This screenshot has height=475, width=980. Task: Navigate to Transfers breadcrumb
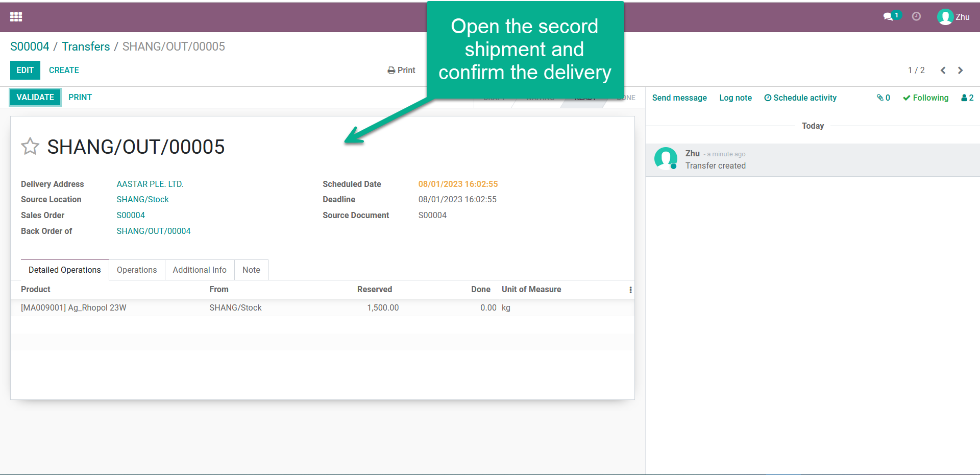click(x=86, y=46)
